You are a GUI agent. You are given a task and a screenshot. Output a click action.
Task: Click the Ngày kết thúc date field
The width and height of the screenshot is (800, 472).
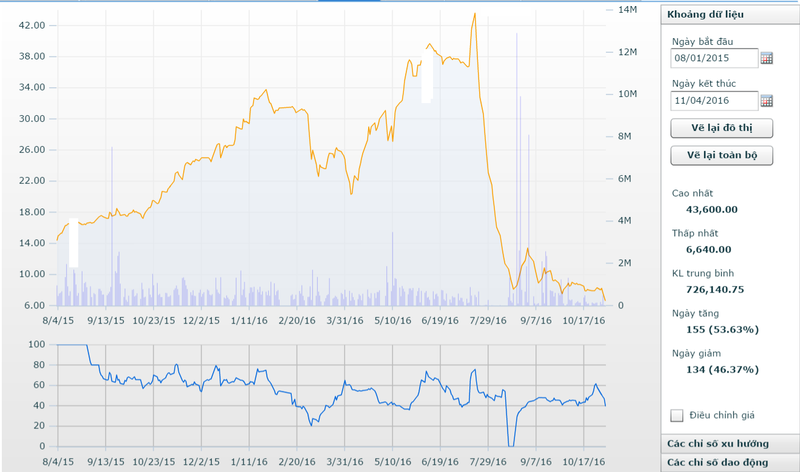click(x=714, y=101)
